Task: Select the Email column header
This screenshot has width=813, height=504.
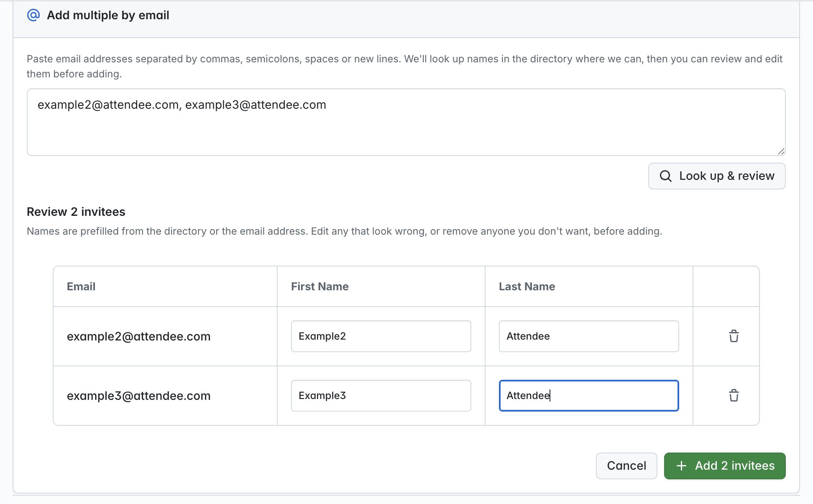Action: coord(81,287)
